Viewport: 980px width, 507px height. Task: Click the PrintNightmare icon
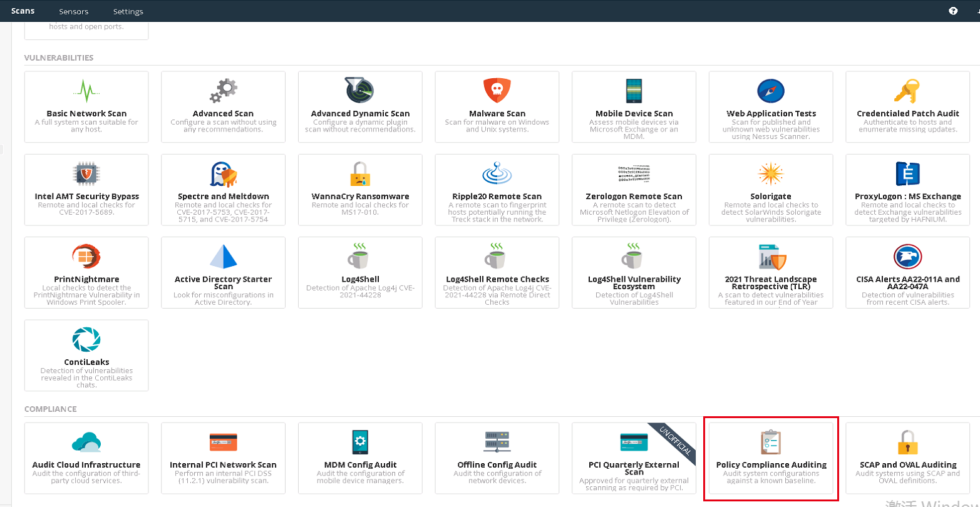coord(86,257)
